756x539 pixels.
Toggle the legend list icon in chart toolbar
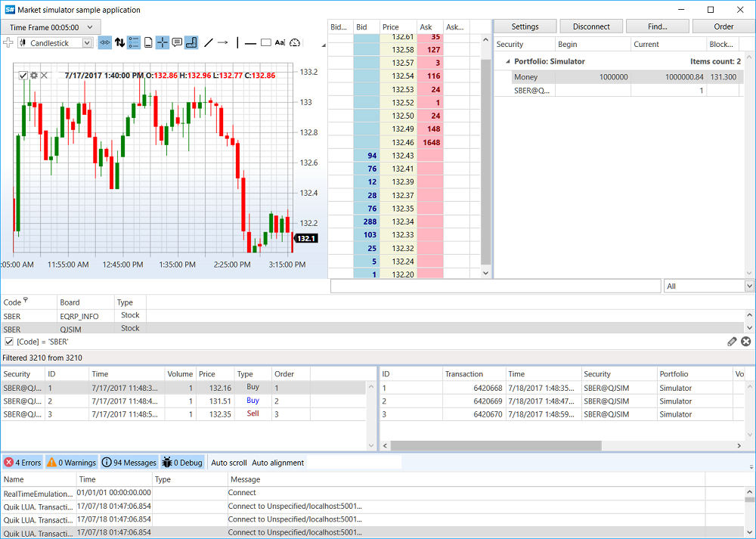134,43
